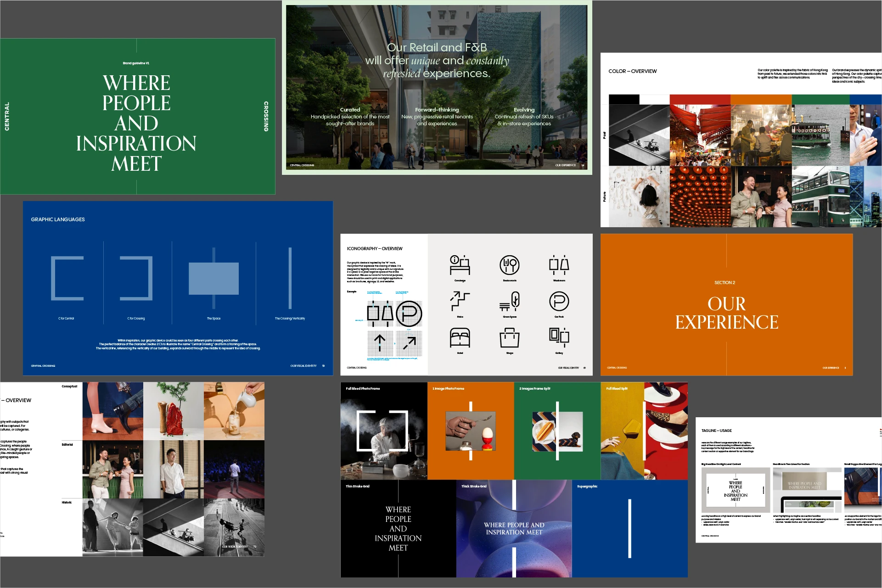Open the 2 Images Frame Split tile

pos(557,431)
